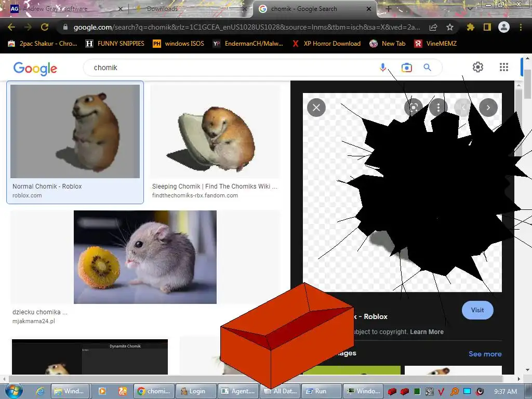Click findthechomiks-rbx.fandom.com source text
This screenshot has width=532, height=399.
pyautogui.click(x=195, y=195)
